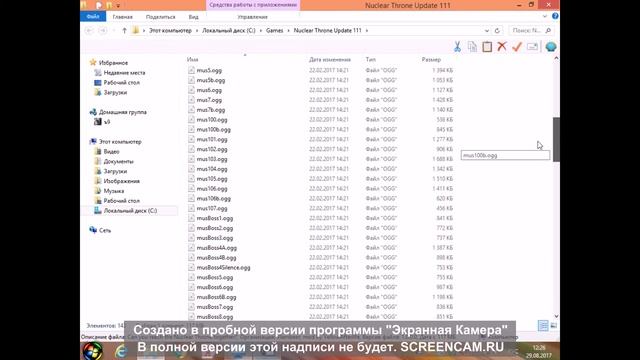Sort by the Дата изменения column header
640x360 pixels.
[330, 60]
